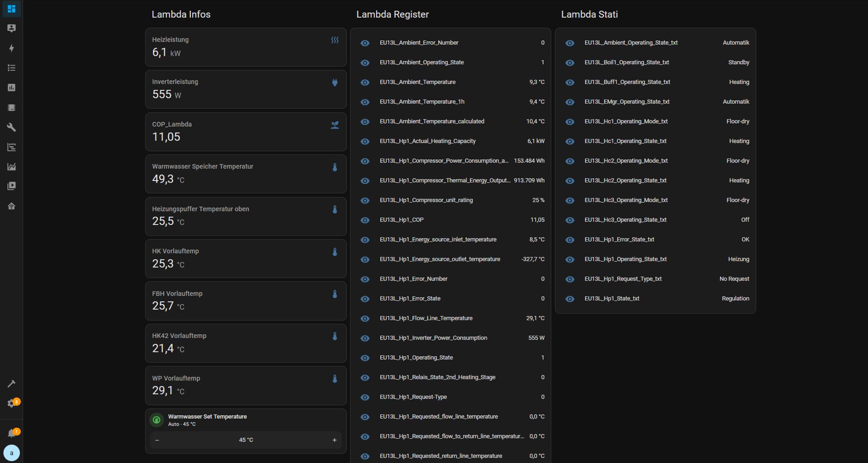The width and height of the screenshot is (868, 463).
Task: Open the wrench icon in sidebar
Action: (12, 127)
